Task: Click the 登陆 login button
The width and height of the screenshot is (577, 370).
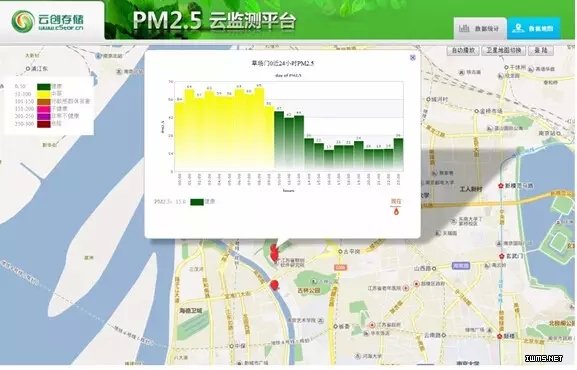Action: tap(541, 50)
